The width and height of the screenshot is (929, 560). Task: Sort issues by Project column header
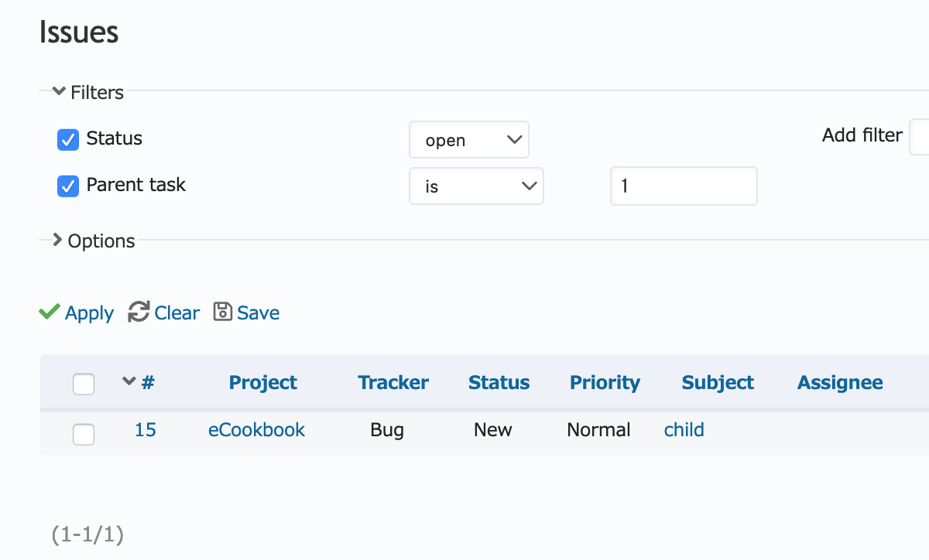263,383
